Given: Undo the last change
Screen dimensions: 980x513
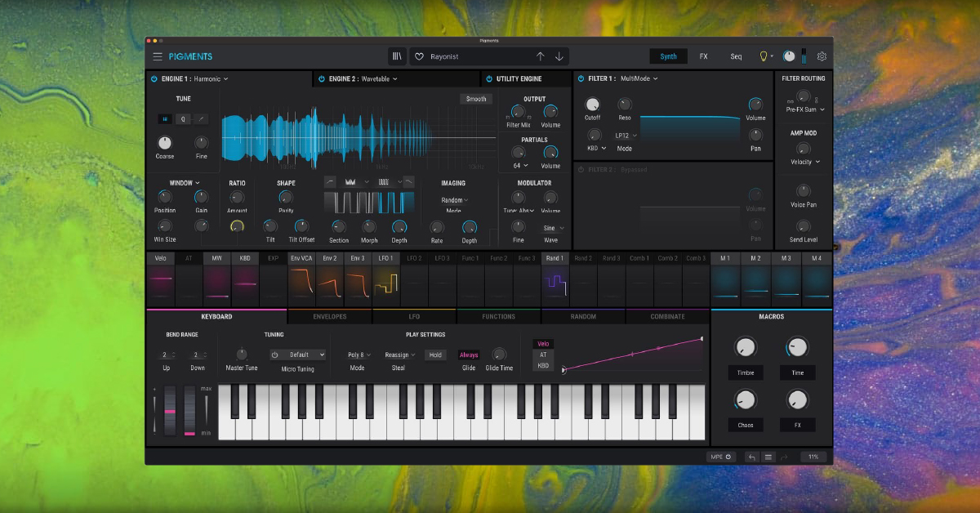Looking at the screenshot, I should 752,457.
